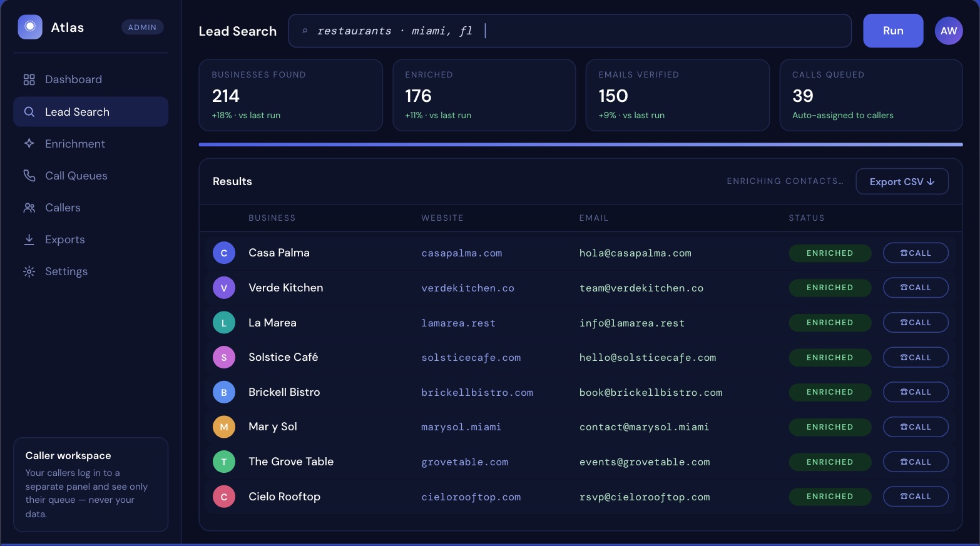The image size is (980, 546).
Task: Click the rsvp@cielorooftop.com email
Action: click(645, 497)
